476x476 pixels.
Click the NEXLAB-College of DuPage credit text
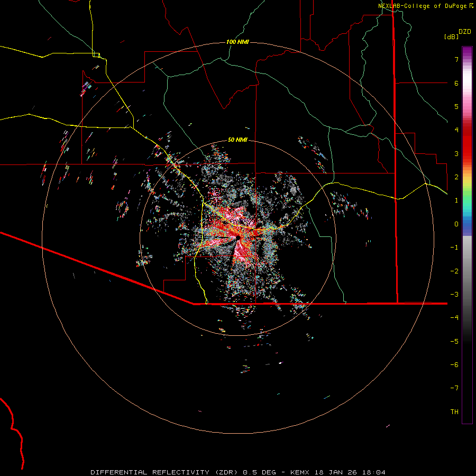(x=422, y=6)
